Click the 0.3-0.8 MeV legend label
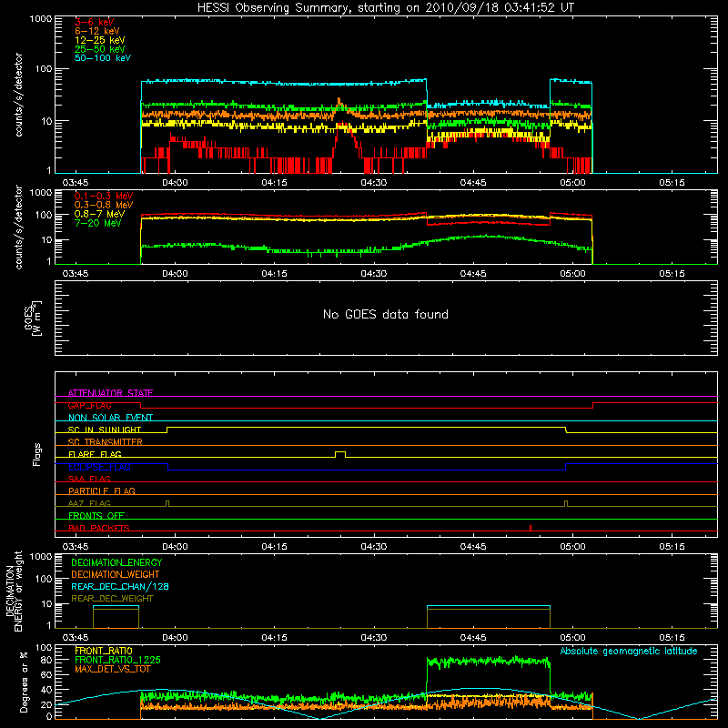Image resolution: width=728 pixels, height=728 pixels. 104,205
